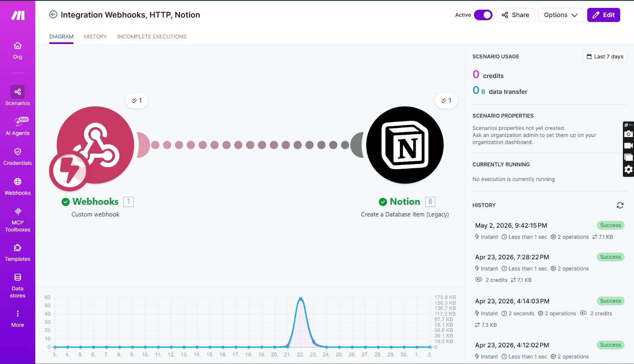This screenshot has width=634, height=364.
Task: Expand the Options dropdown
Action: [x=561, y=15]
